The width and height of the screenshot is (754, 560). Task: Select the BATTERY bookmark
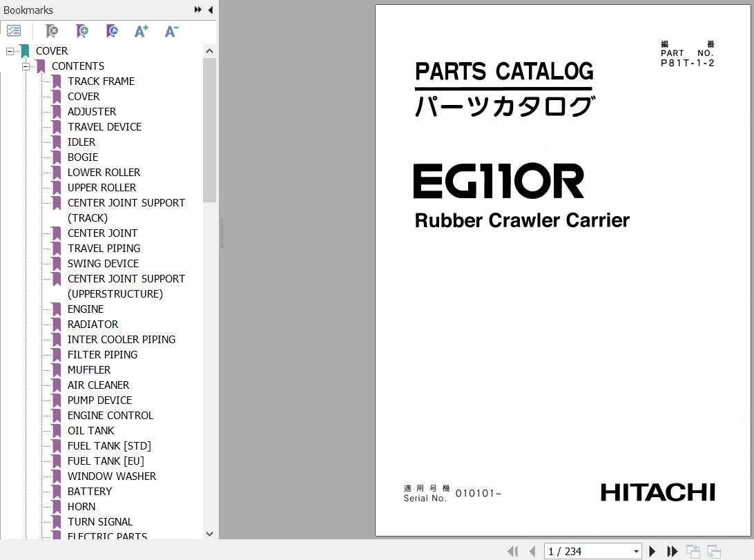(90, 491)
